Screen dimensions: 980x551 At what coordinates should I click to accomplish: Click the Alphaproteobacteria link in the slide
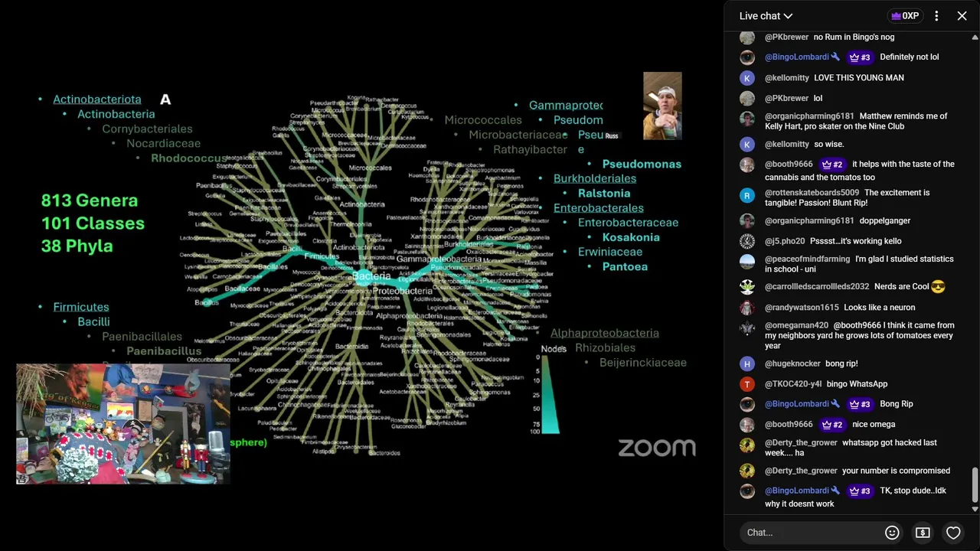point(605,333)
